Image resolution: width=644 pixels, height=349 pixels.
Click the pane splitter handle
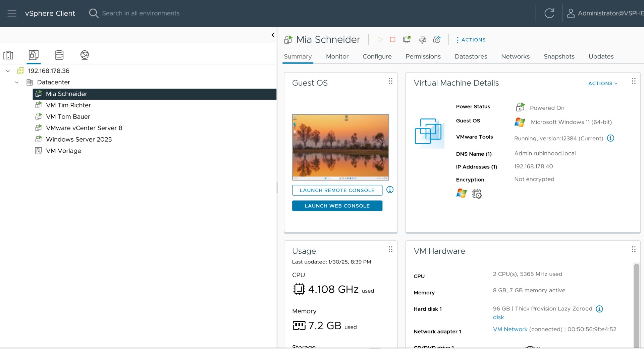(277, 188)
